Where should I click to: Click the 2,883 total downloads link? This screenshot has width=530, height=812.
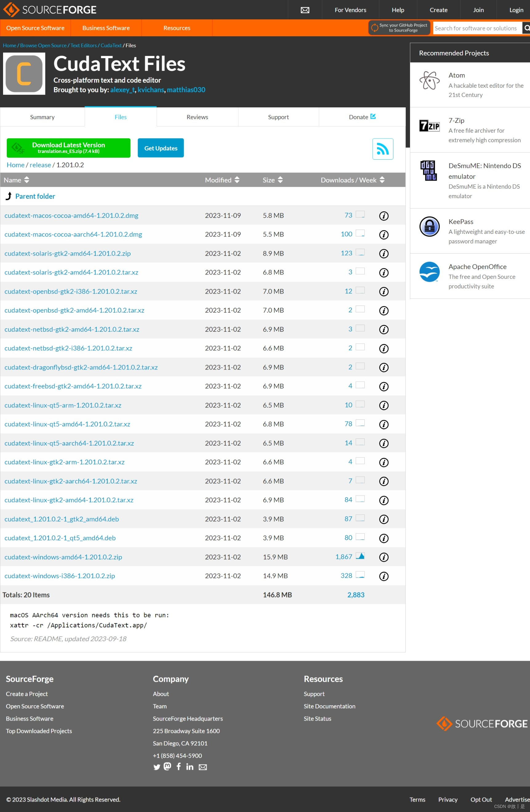pyautogui.click(x=355, y=595)
